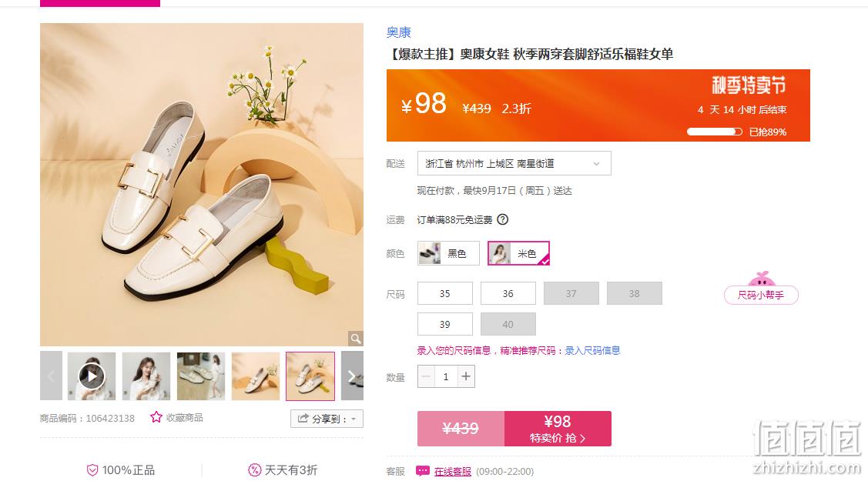Select the beige (米色) color option
The width and height of the screenshot is (868, 481).
coord(518,253)
